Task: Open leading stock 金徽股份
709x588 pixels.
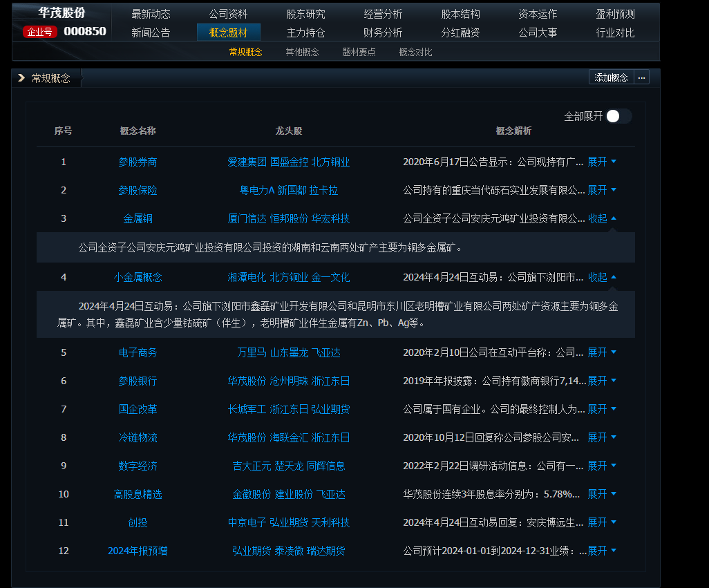Action: pyautogui.click(x=252, y=494)
